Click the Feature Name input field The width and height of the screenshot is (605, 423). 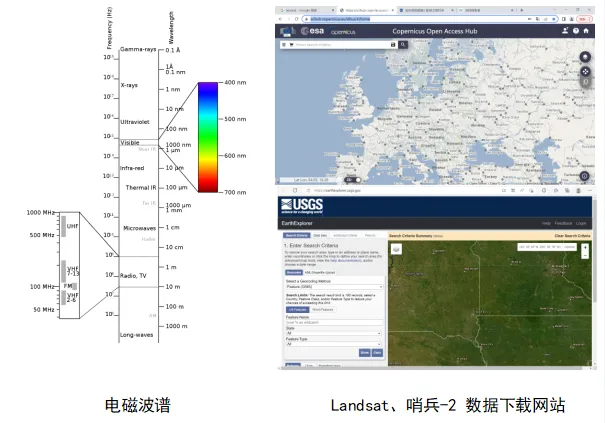(x=334, y=322)
